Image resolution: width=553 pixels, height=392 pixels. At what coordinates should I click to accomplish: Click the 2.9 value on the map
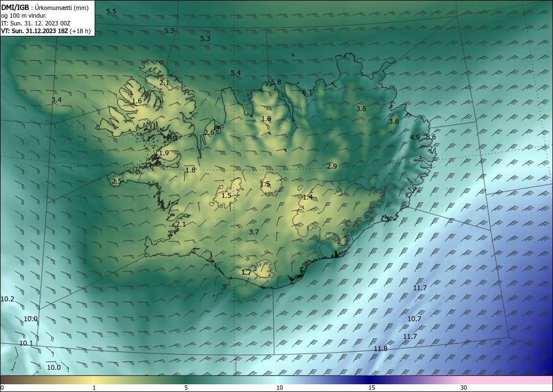(332, 166)
